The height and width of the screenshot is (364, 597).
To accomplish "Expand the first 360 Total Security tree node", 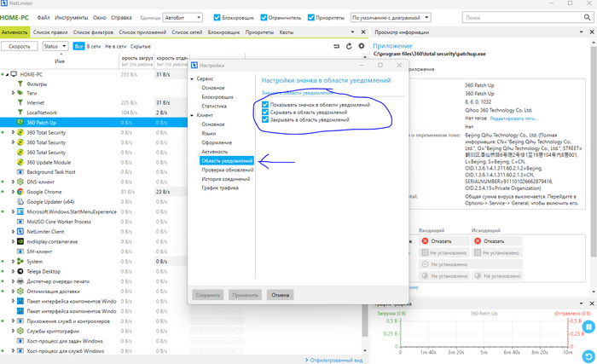I will pos(14,132).
